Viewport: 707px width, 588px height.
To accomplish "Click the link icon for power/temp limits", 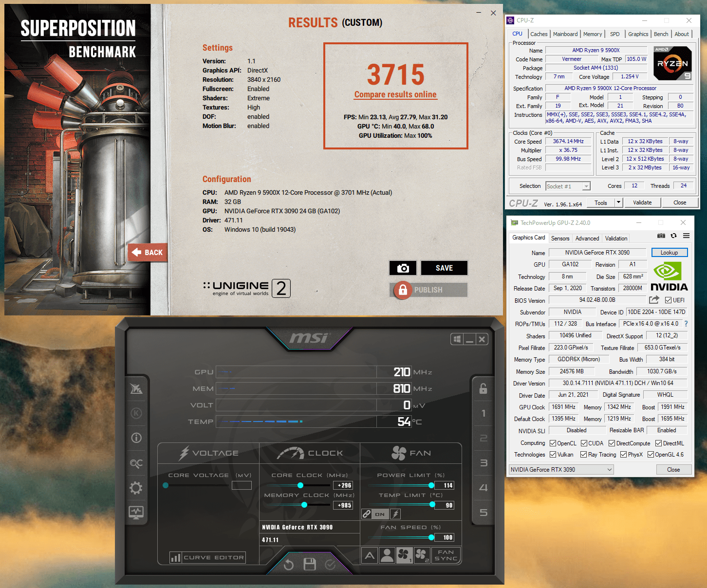I will (367, 514).
